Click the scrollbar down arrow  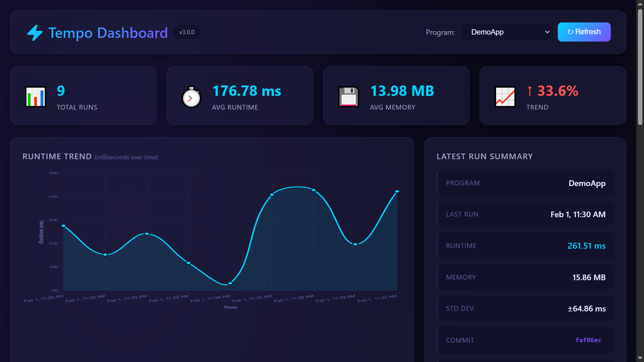(640, 358)
